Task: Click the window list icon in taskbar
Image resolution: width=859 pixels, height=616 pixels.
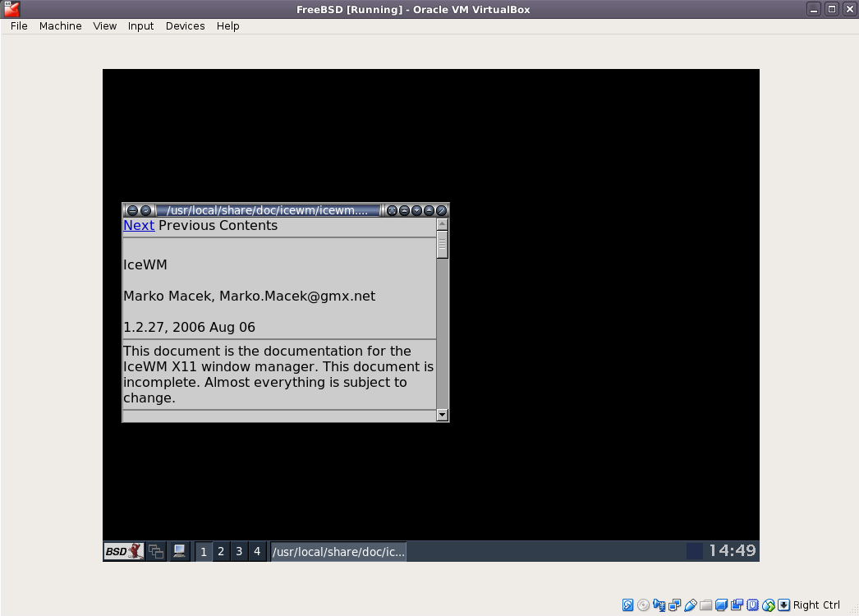Action: [156, 551]
